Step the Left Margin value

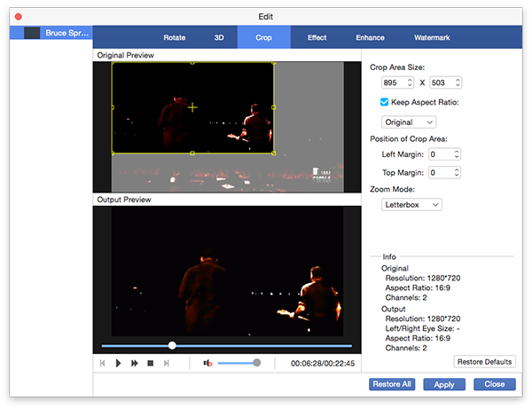[457, 154]
